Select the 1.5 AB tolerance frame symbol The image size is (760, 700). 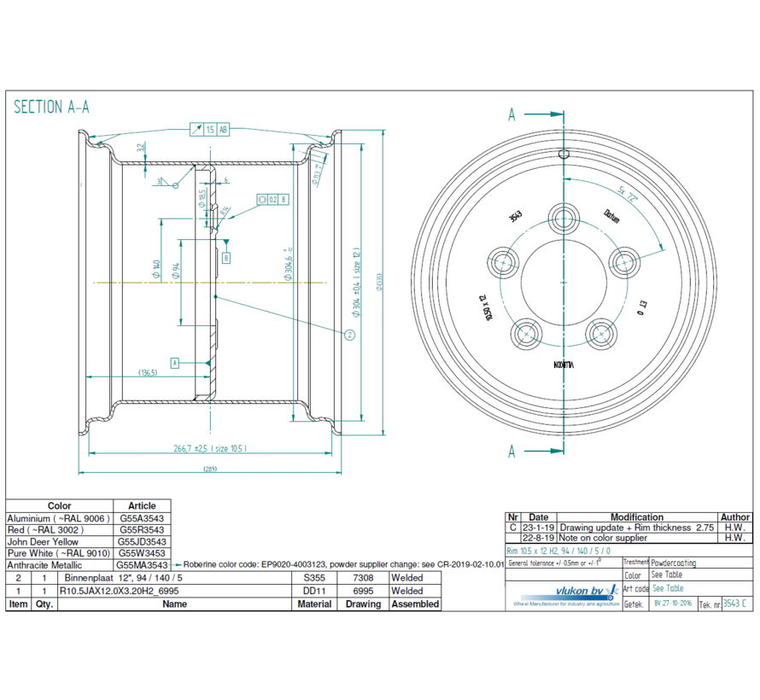point(208,130)
